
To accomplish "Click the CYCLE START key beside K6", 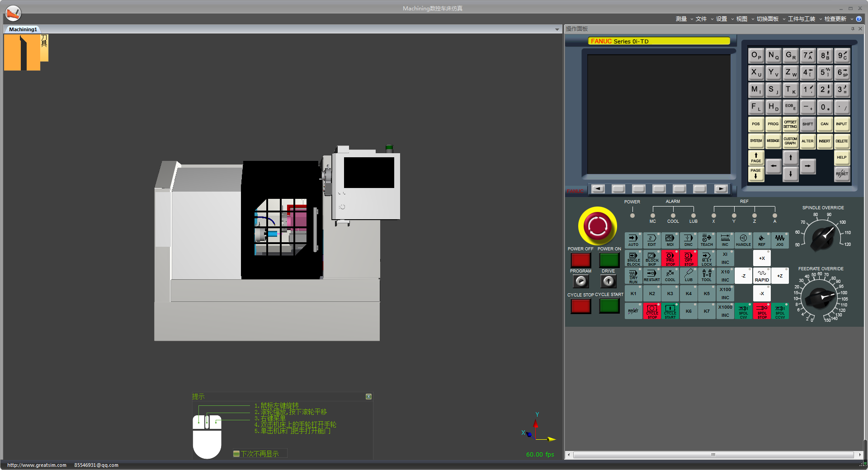I will coord(670,311).
